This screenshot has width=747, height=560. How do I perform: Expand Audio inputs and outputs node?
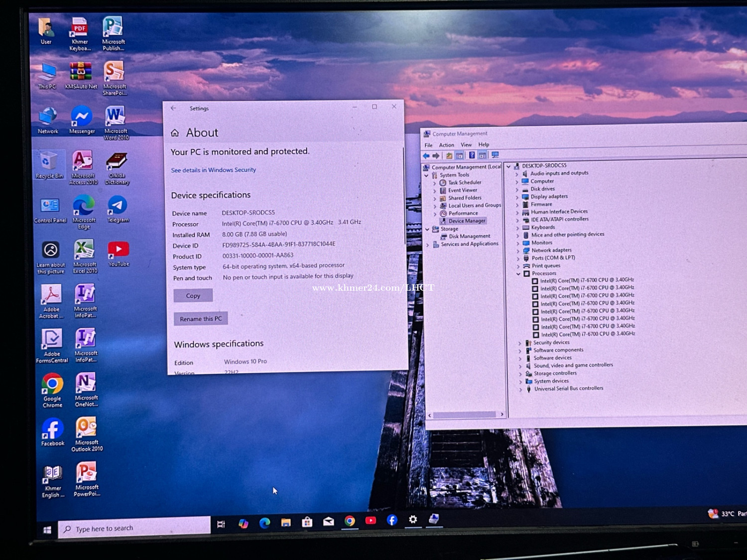click(x=516, y=174)
